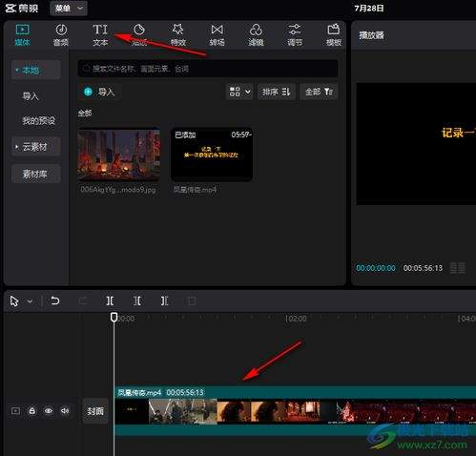Screen dimensions: 476x456
Task: Click the 导入 import button with plus icon
Action: [x=99, y=92]
